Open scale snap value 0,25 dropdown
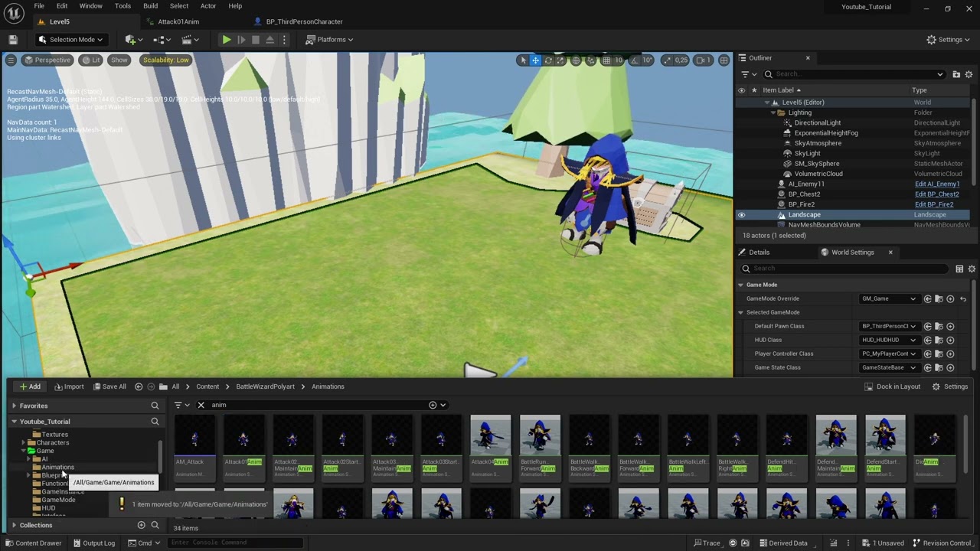980x551 pixels. (681, 60)
